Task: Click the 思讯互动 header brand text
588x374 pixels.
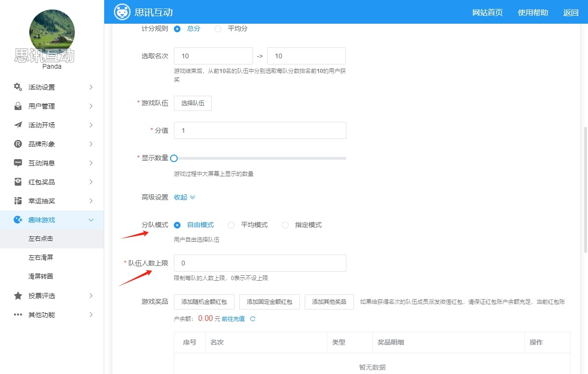Action: point(154,12)
